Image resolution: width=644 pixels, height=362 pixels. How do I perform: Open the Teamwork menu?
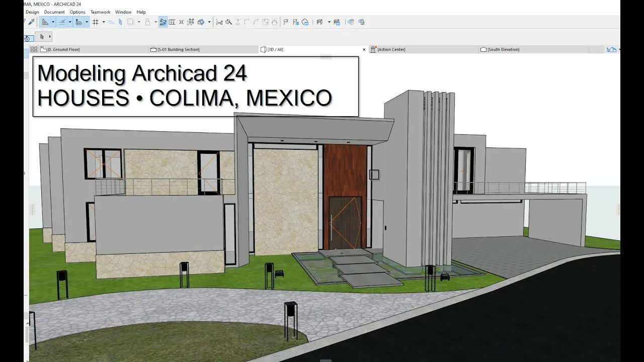click(x=100, y=12)
